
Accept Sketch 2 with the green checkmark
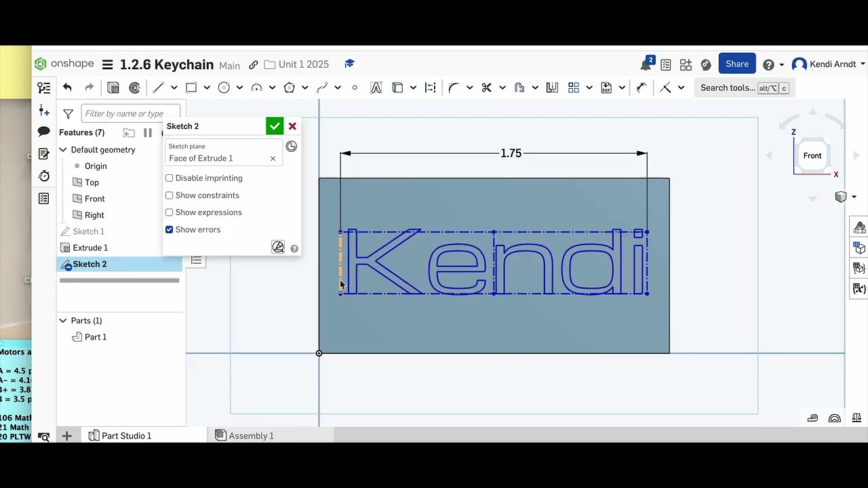tap(275, 126)
